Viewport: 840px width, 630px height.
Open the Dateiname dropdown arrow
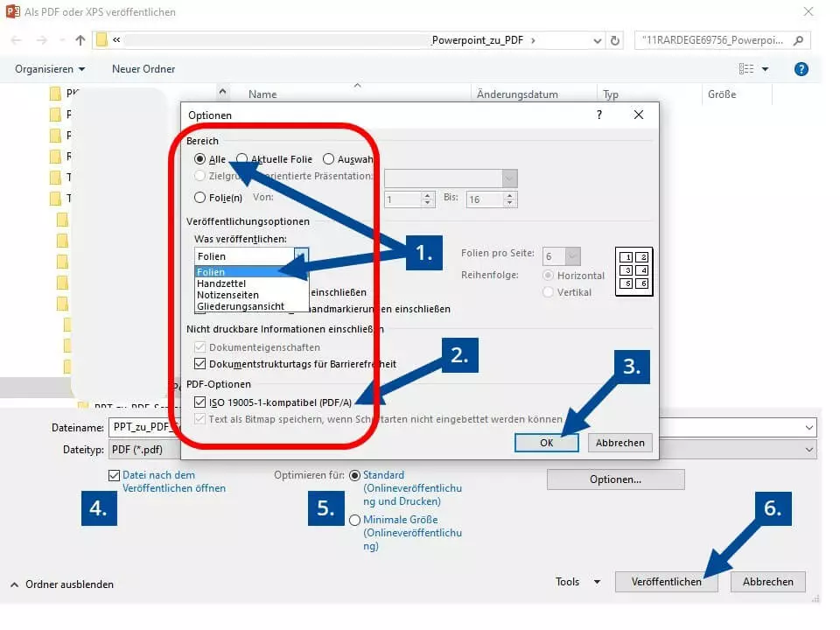click(x=808, y=428)
